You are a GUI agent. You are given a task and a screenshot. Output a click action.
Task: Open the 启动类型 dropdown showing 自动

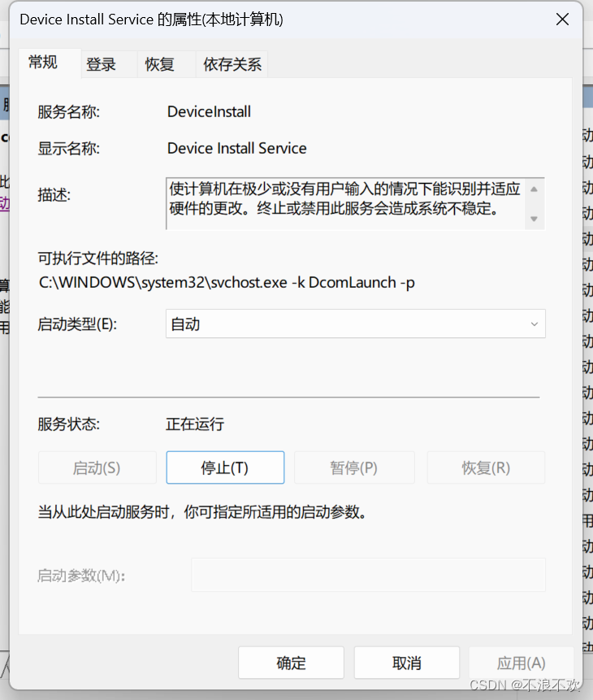point(355,324)
